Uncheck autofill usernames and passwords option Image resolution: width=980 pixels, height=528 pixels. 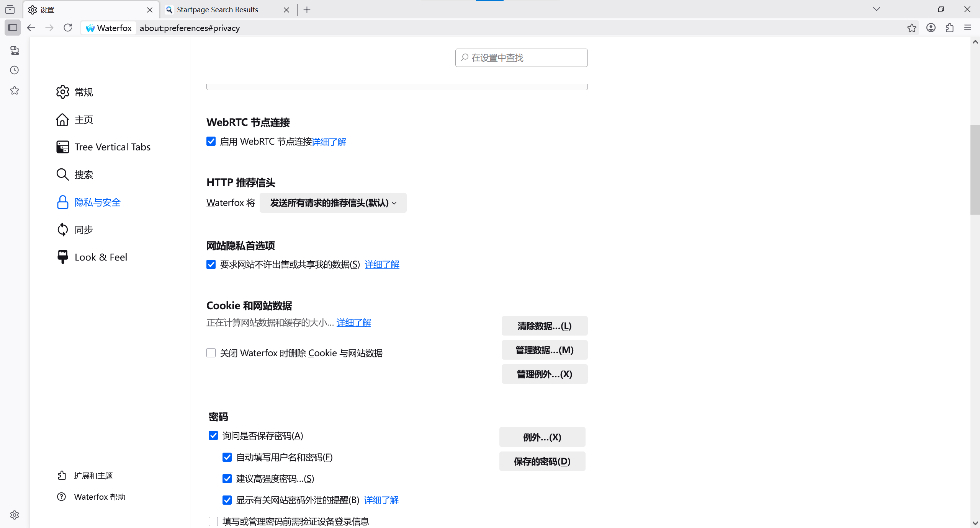(227, 457)
